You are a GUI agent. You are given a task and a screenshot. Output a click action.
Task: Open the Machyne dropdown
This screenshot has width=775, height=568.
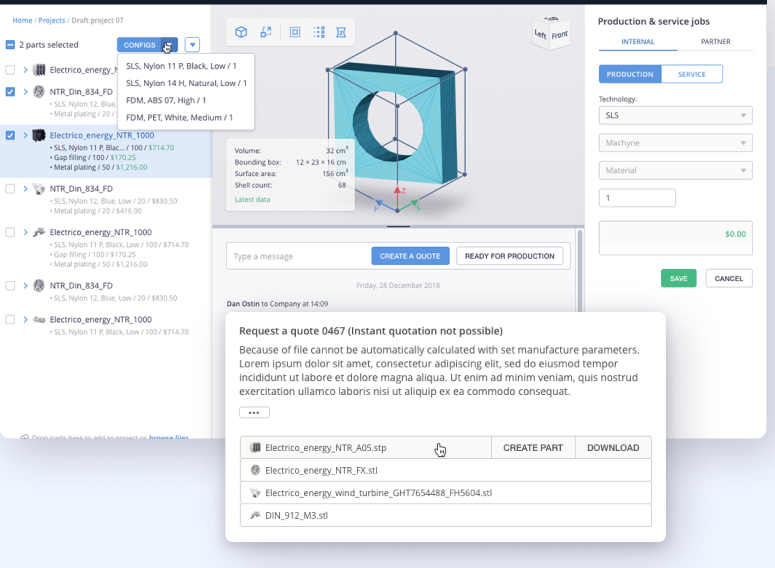(x=675, y=143)
